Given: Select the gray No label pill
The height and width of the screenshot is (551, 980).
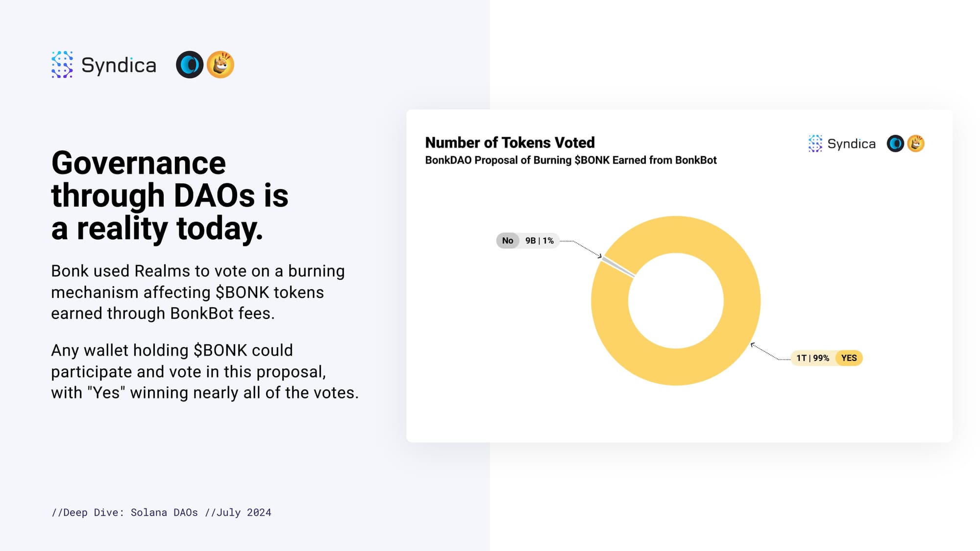Looking at the screenshot, I should click(x=508, y=240).
